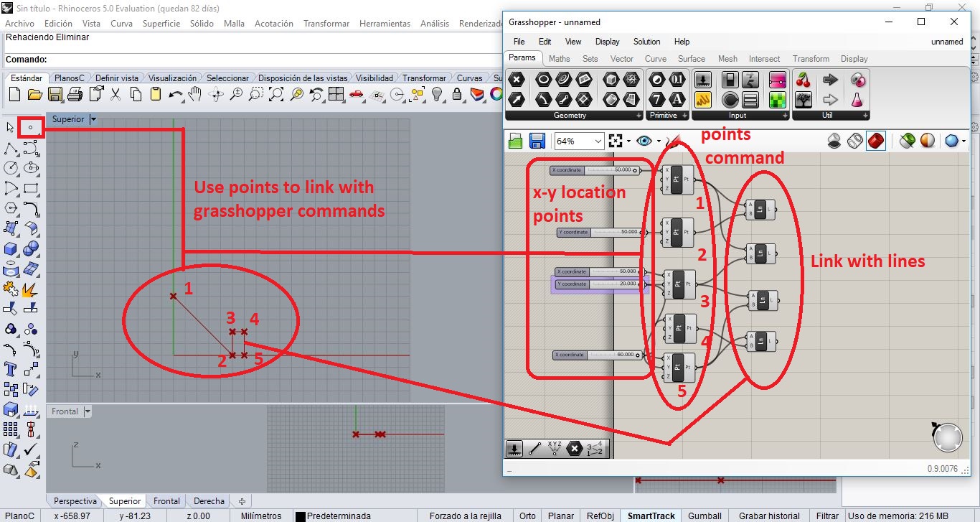This screenshot has height=522, width=980.
Task: Click the Predeterminada layer in status bar
Action: click(x=339, y=516)
